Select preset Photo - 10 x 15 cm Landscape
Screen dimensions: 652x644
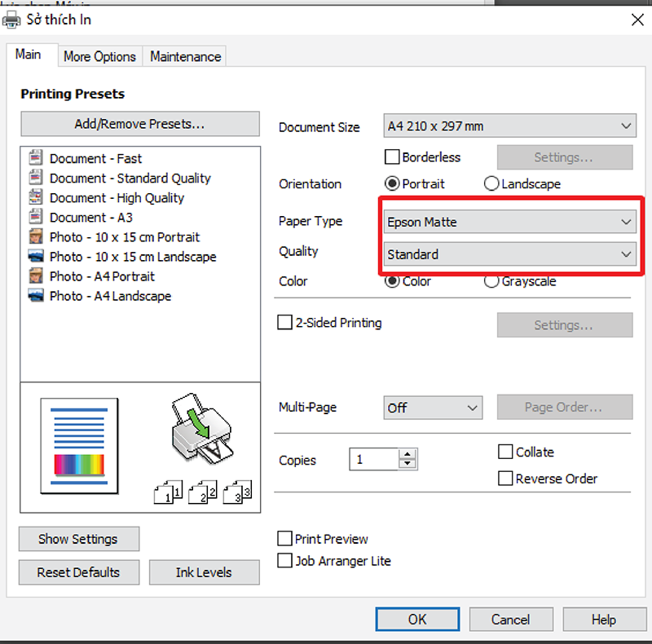pyautogui.click(x=133, y=257)
